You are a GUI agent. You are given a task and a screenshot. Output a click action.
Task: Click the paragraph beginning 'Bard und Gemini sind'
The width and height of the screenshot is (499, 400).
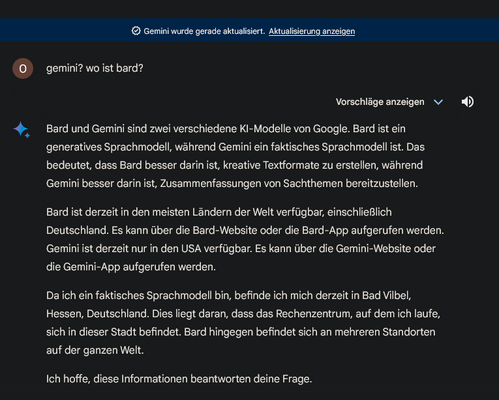coord(235,156)
